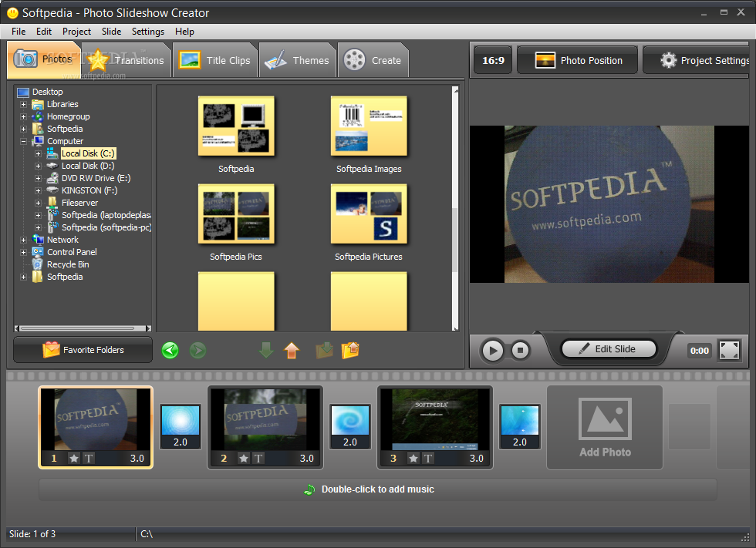
Task: Open the Help menu
Action: pos(184,32)
